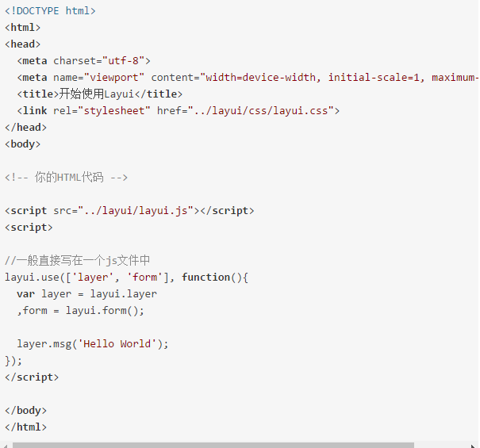Click the closing script tag

(x=32, y=377)
